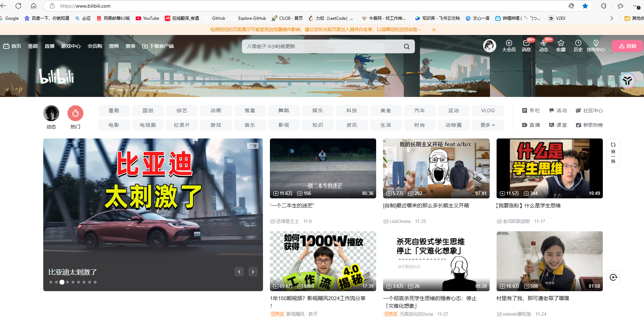The width and height of the screenshot is (644, 323).
Task: Open the YouTube bookmark
Action: [x=147, y=18]
